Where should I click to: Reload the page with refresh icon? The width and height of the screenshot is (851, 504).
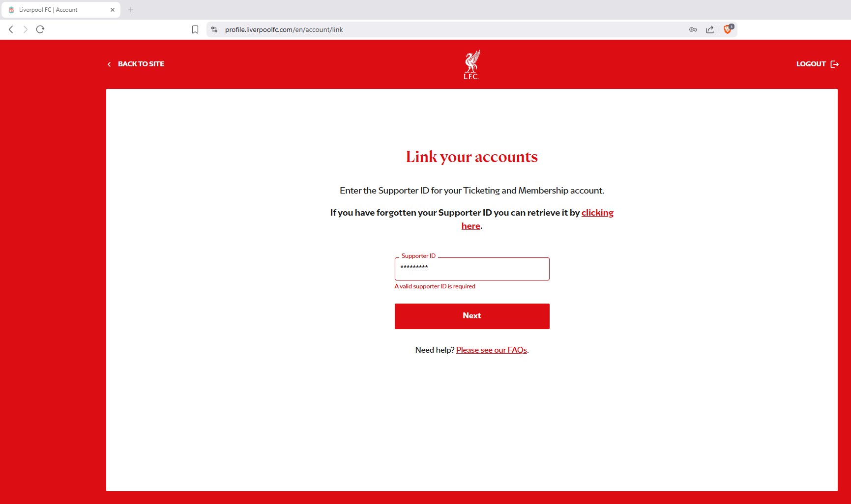coord(40,29)
